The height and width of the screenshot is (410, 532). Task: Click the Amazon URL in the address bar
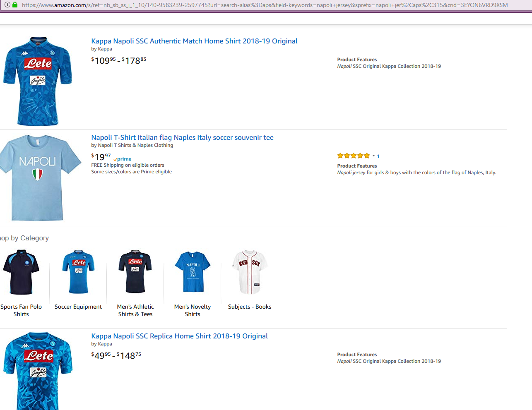(265, 5)
